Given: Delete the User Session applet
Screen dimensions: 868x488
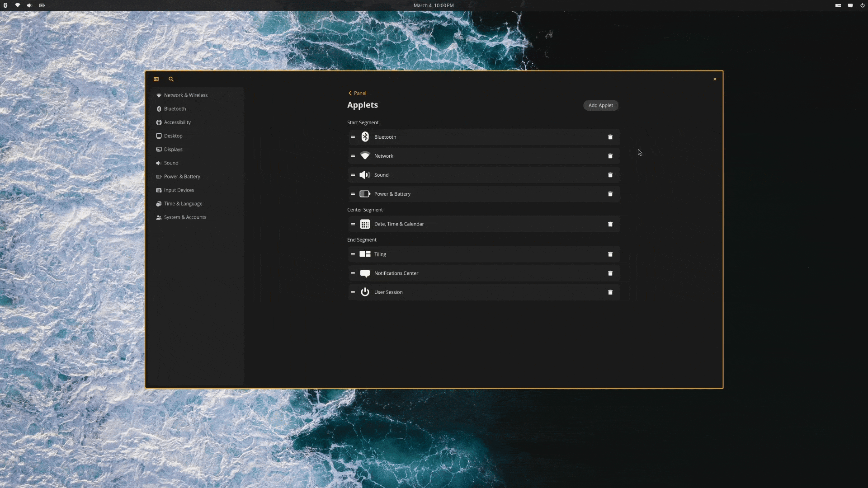Looking at the screenshot, I should (x=610, y=292).
